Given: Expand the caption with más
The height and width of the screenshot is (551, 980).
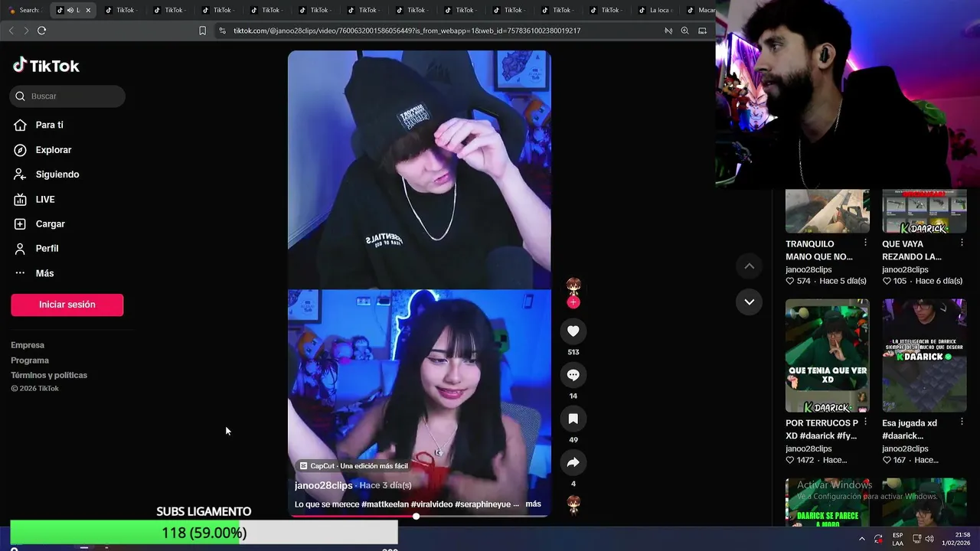Looking at the screenshot, I should [x=534, y=504].
